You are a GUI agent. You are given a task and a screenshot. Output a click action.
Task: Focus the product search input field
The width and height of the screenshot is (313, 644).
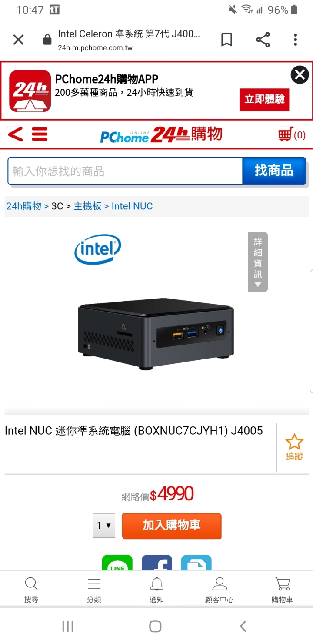[125, 171]
